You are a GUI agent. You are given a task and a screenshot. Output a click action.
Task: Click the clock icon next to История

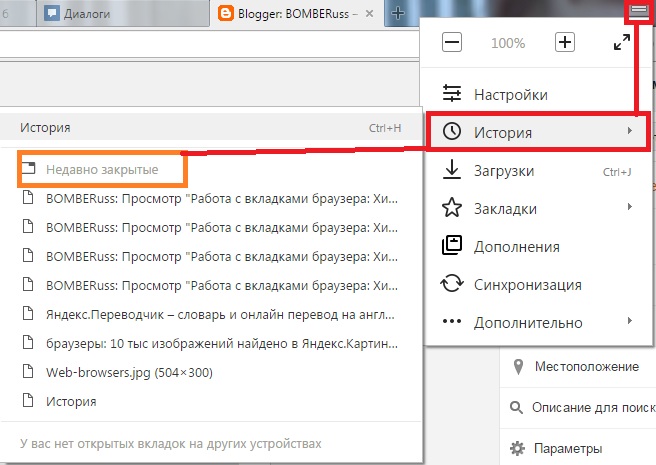pyautogui.click(x=452, y=131)
